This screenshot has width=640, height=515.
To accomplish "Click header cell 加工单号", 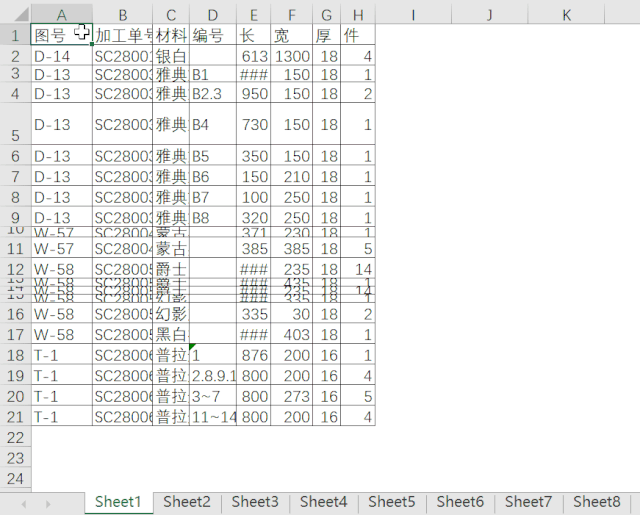I will coord(122,35).
